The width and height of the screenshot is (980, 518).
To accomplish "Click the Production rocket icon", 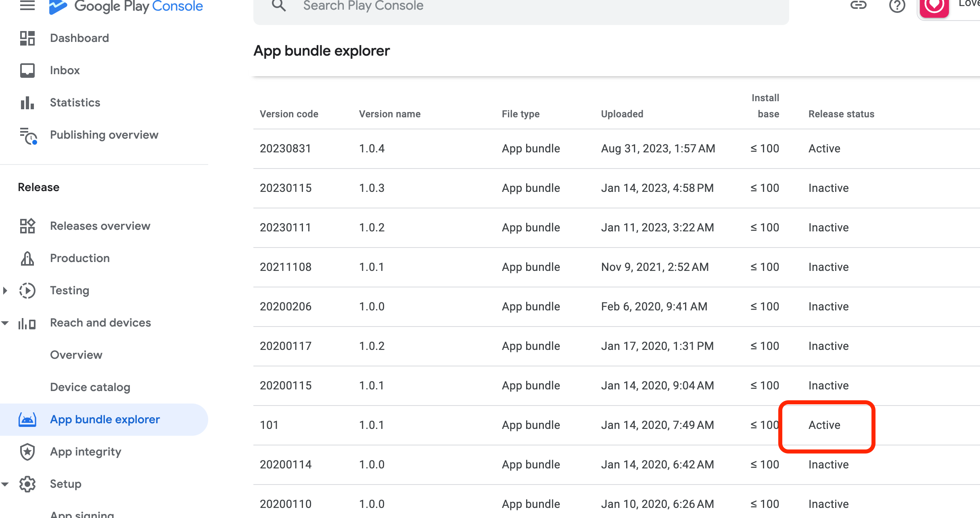I will point(27,258).
